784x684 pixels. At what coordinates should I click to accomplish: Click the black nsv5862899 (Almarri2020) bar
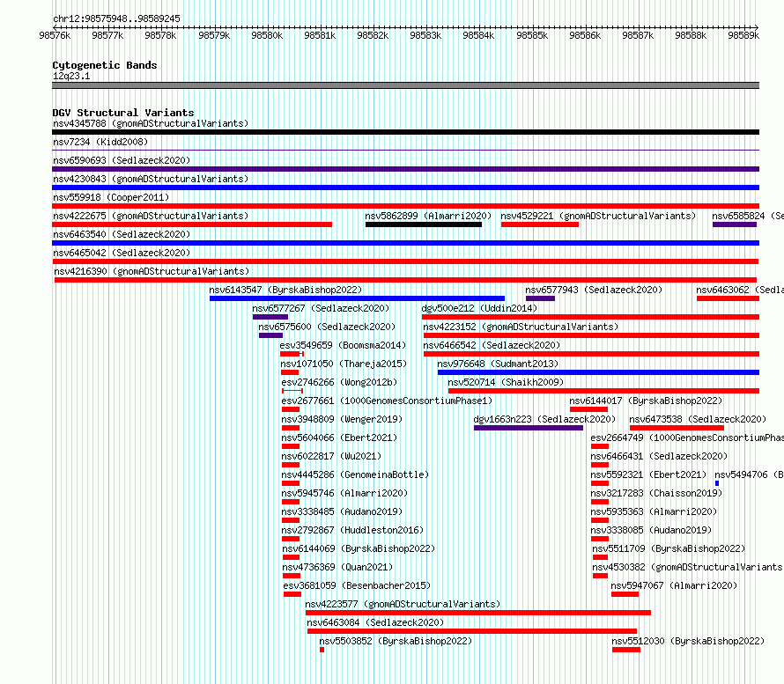[424, 224]
